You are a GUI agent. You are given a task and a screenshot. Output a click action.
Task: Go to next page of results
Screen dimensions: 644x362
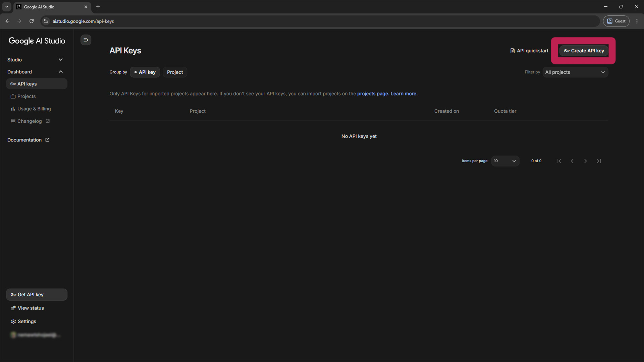pos(586,161)
